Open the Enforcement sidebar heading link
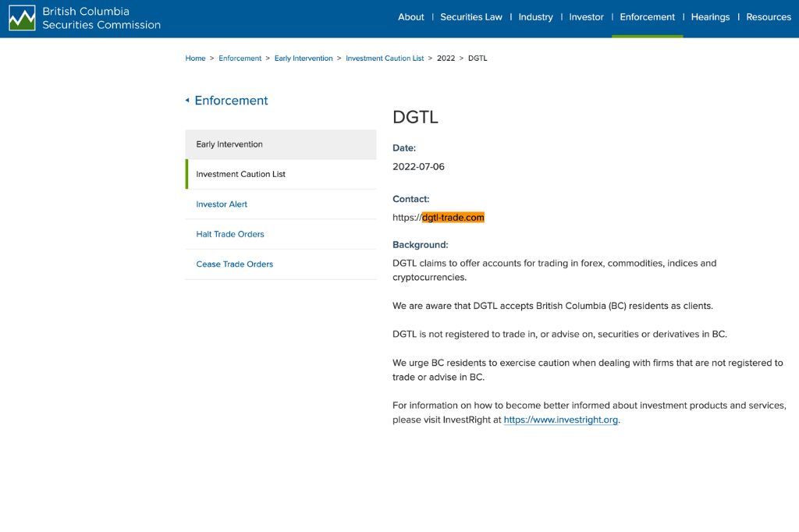799x532 pixels. [231, 101]
